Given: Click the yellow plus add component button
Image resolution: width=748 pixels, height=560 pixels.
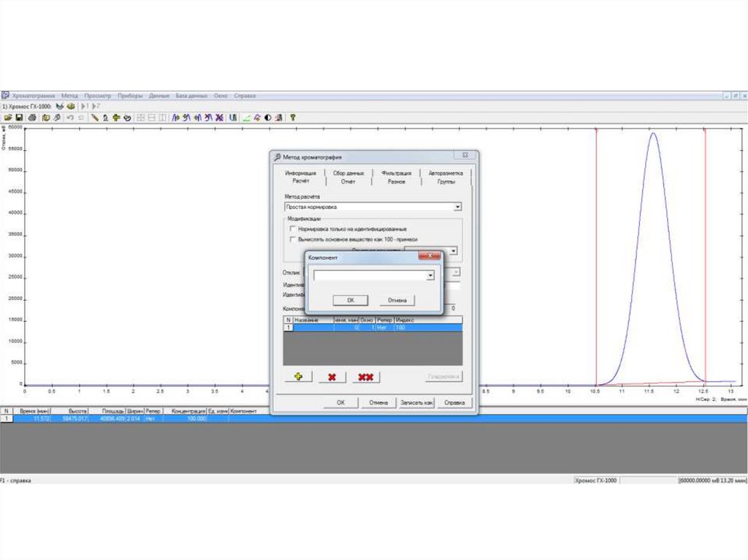Looking at the screenshot, I should (299, 377).
